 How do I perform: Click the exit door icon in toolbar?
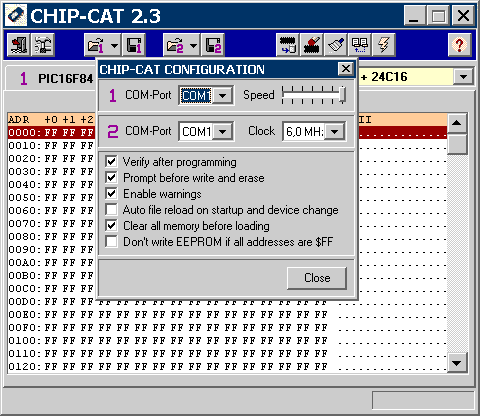pyautogui.click(x=19, y=45)
